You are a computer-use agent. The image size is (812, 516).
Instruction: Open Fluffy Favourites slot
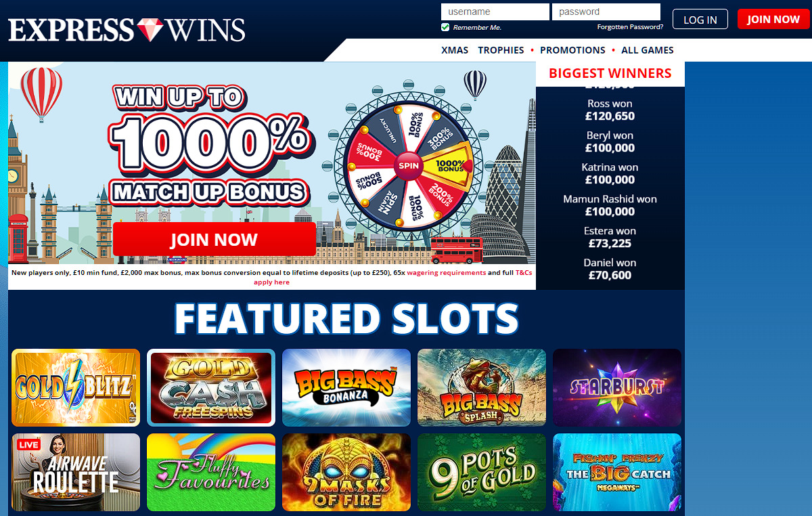211,472
